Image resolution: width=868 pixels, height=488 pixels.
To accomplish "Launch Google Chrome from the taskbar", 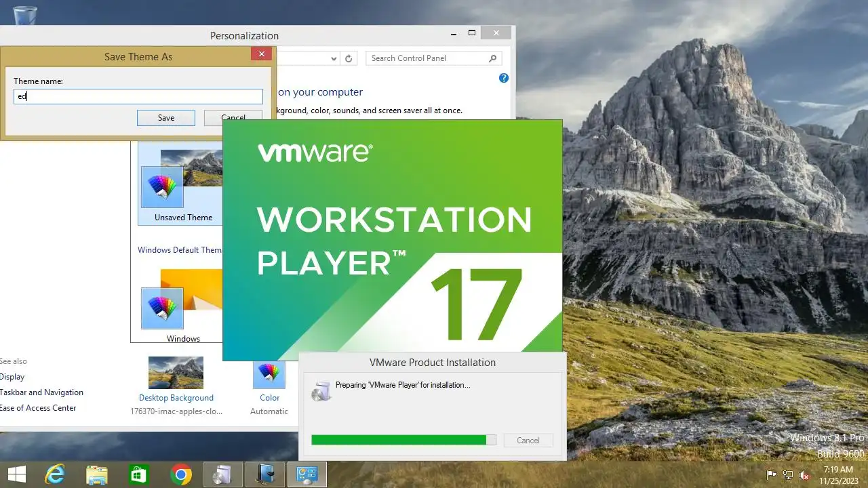I will click(x=181, y=474).
